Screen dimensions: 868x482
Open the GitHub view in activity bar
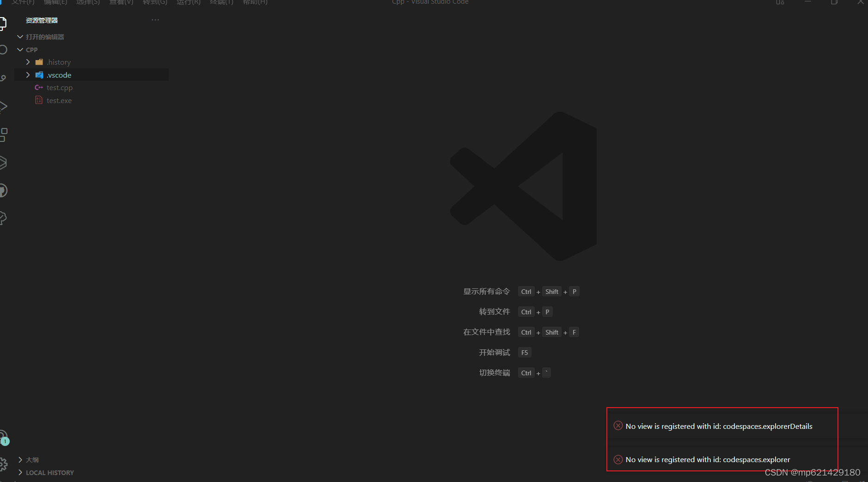pos(3,190)
